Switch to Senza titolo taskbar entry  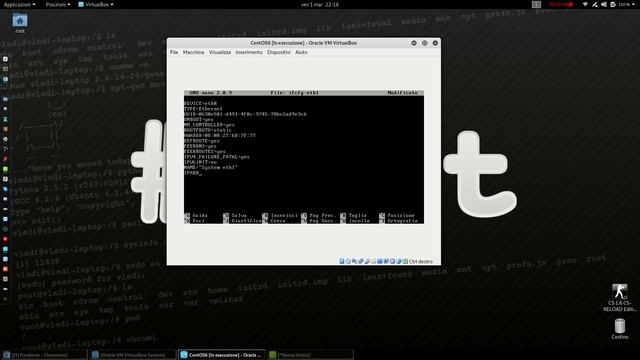(311, 355)
